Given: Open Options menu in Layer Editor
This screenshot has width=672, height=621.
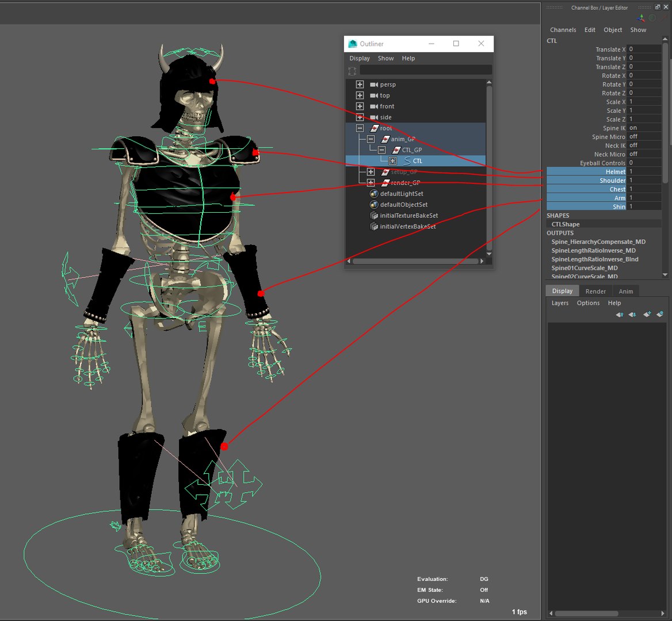Looking at the screenshot, I should pos(588,303).
